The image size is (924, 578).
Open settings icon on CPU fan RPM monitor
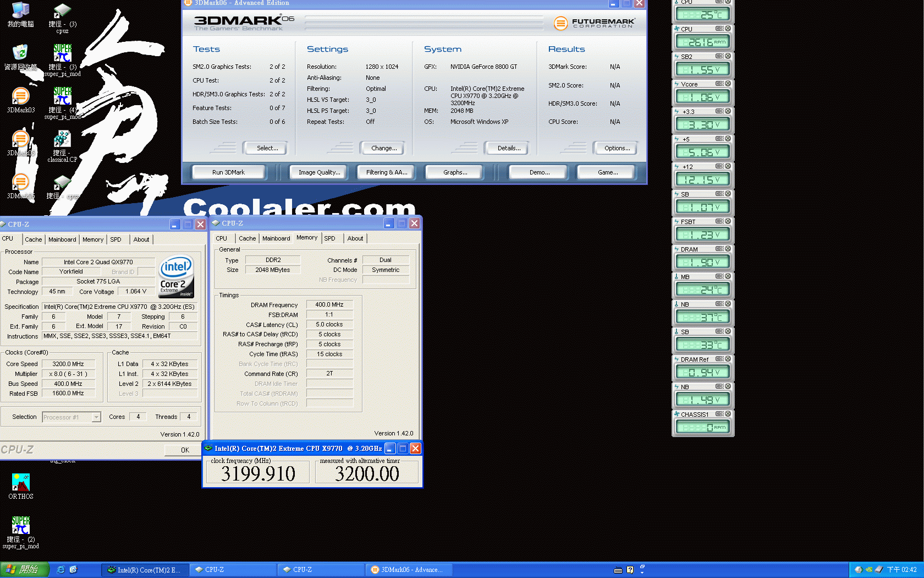click(719, 29)
